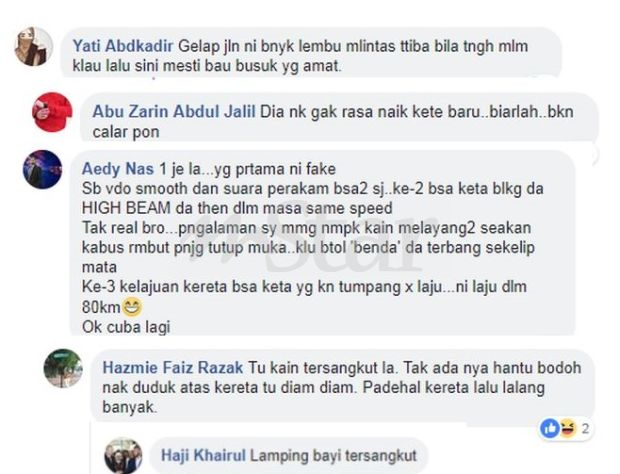Click the Ok cuba lagi line
Screen dimensions: 620x474
126,327
